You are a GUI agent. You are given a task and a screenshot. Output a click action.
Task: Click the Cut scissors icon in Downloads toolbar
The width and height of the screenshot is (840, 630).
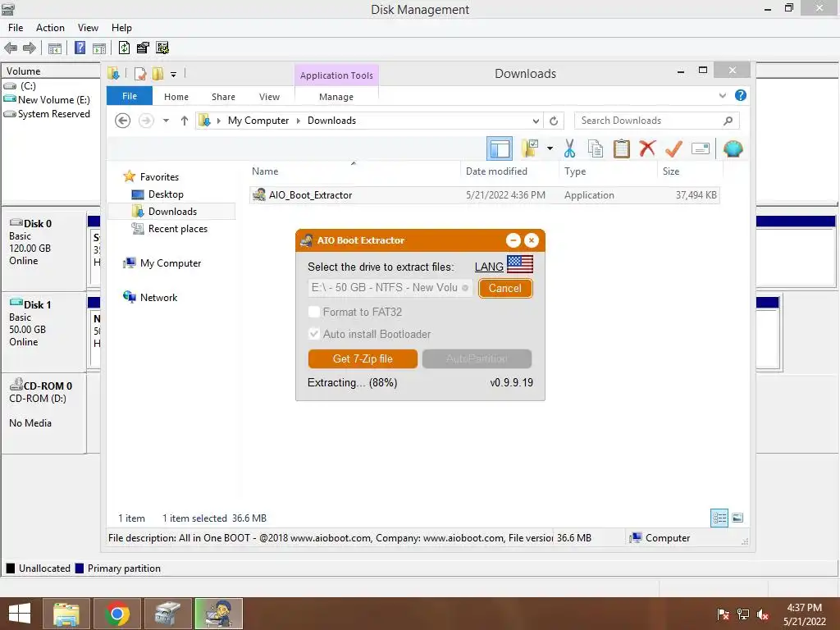coord(569,149)
